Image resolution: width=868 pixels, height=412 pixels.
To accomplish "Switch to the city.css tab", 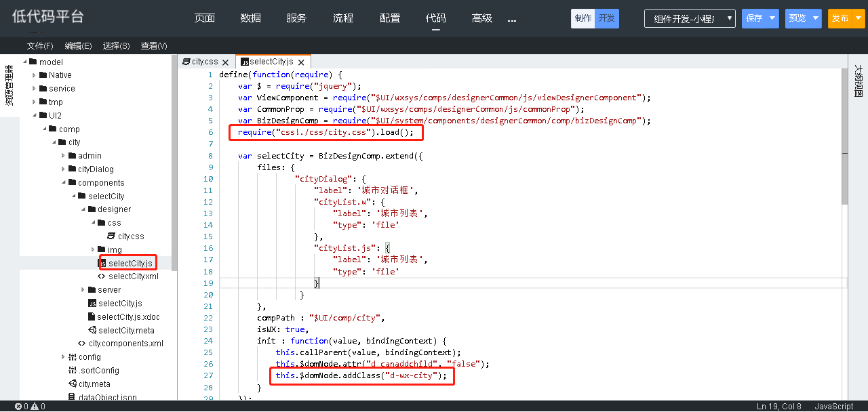I will pyautogui.click(x=204, y=62).
